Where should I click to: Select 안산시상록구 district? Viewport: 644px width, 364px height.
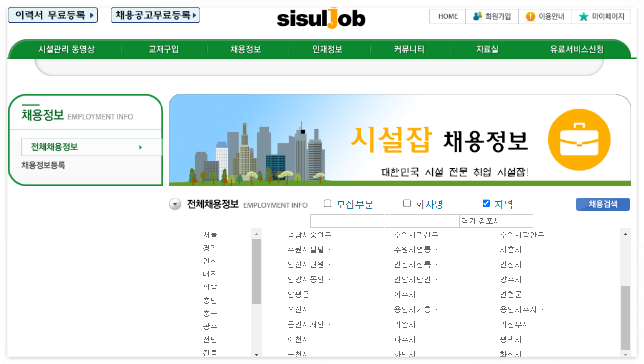pos(416,264)
